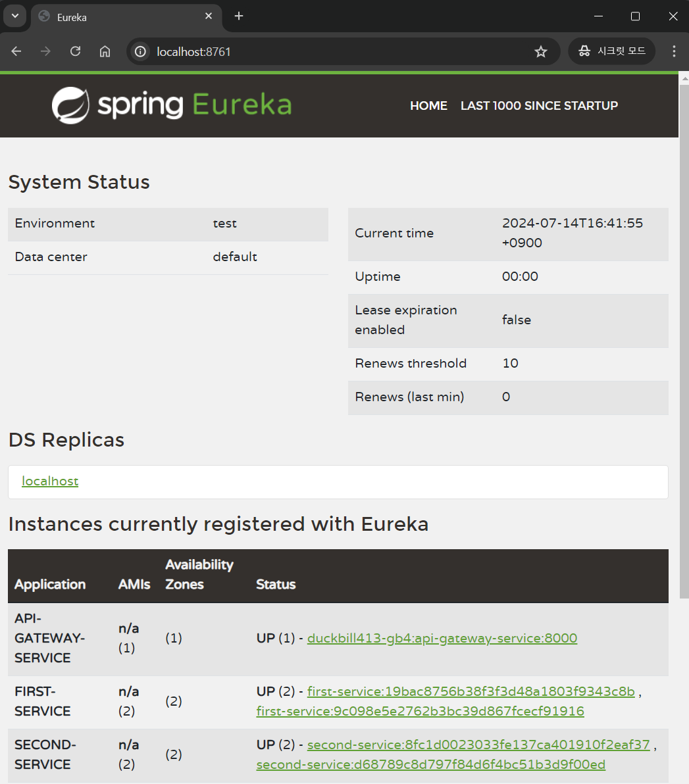Click the AMIs column header

[134, 585]
